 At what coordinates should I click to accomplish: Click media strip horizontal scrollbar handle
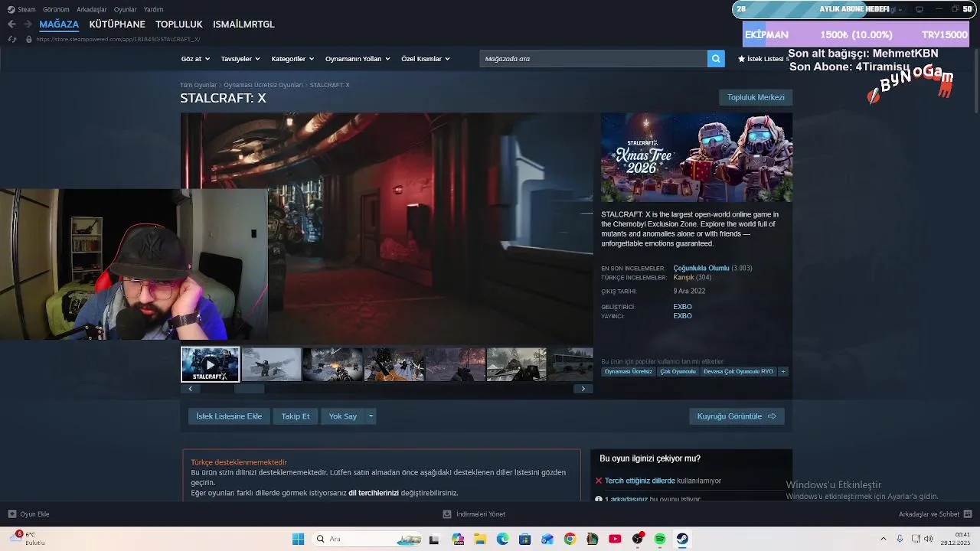tap(249, 389)
